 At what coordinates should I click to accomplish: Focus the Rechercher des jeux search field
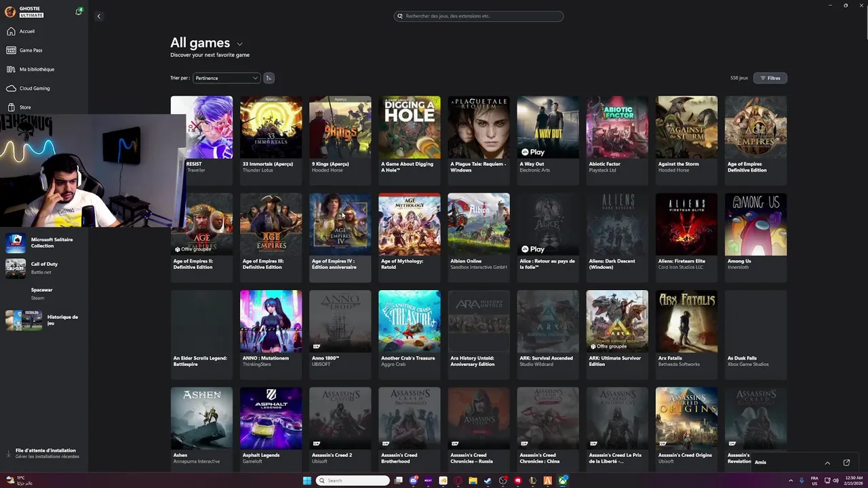coord(479,16)
